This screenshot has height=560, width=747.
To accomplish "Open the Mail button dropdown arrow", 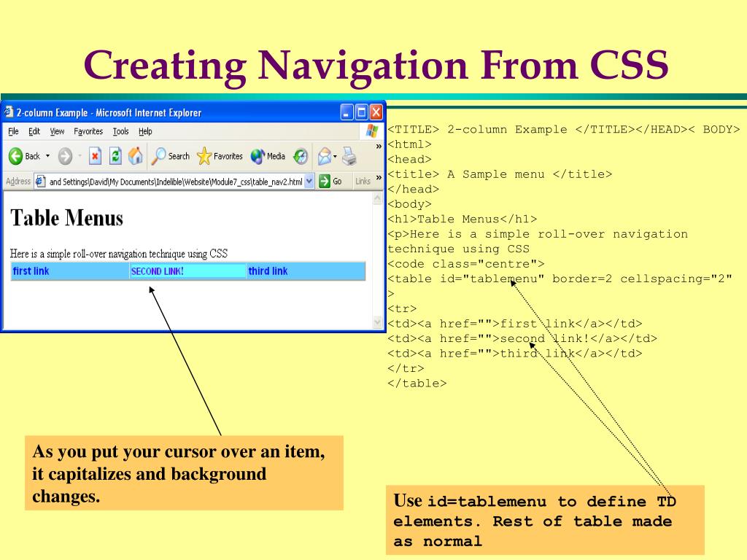I will [336, 156].
